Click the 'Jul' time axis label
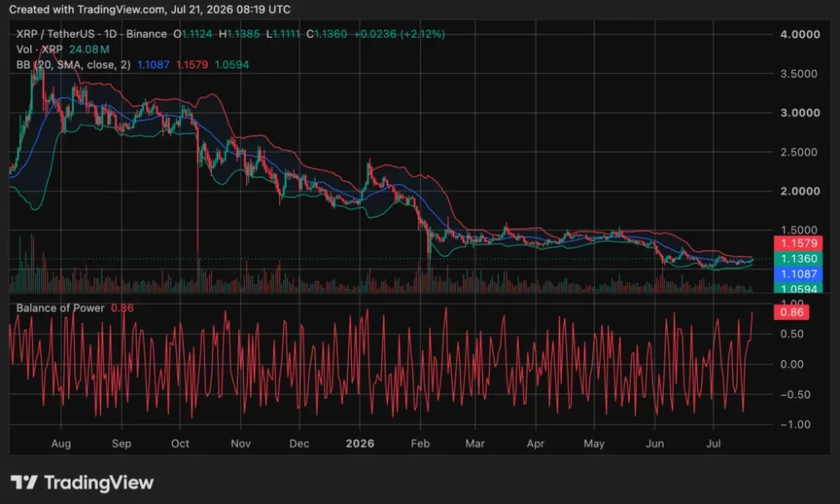The height and width of the screenshot is (504, 840). (713, 444)
